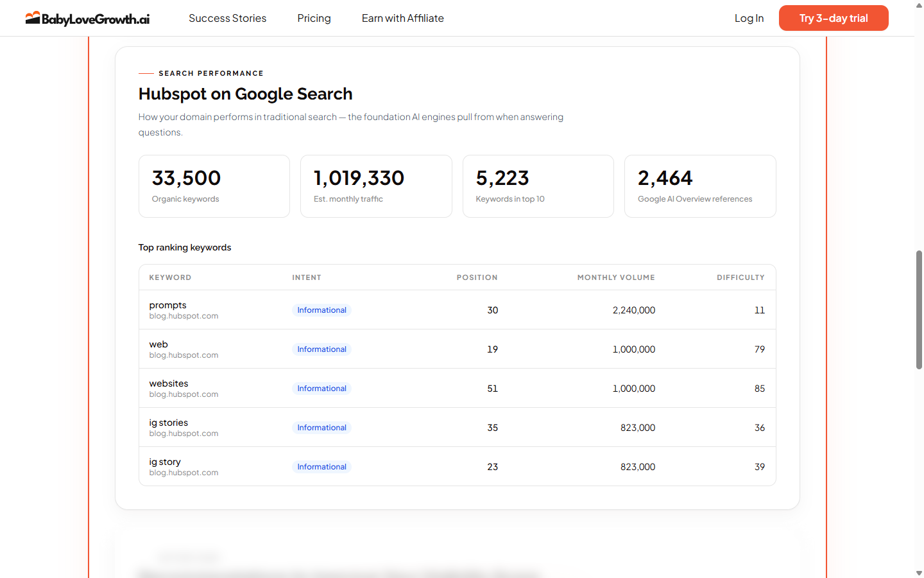This screenshot has width=924, height=578.
Task: Open Earn with Affiliate link
Action: [402, 18]
